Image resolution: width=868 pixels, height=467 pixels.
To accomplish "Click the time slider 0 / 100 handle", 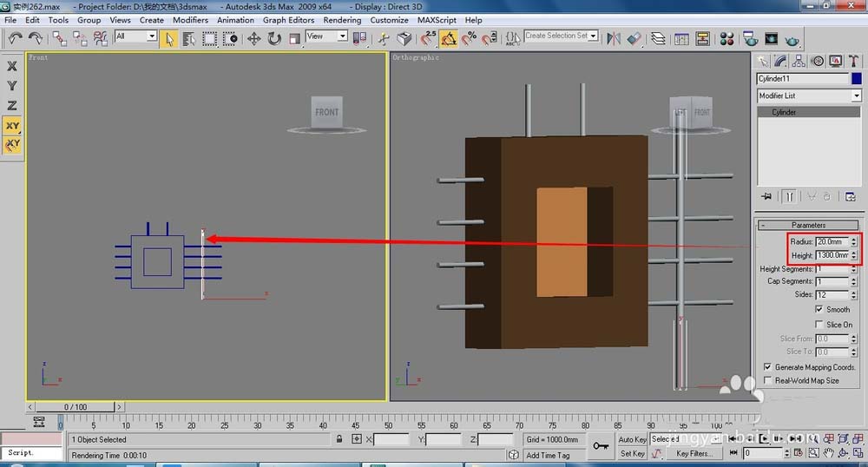I will [x=76, y=407].
